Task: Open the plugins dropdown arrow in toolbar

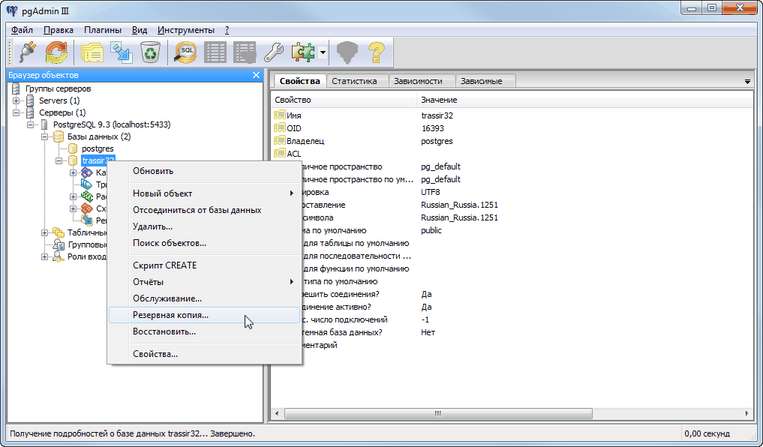Action: pyautogui.click(x=323, y=52)
